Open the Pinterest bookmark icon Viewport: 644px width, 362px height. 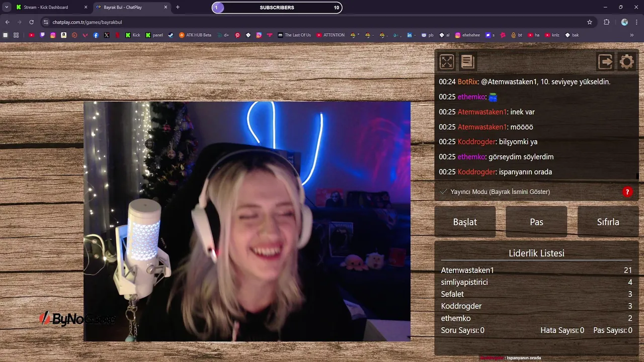[x=237, y=35]
